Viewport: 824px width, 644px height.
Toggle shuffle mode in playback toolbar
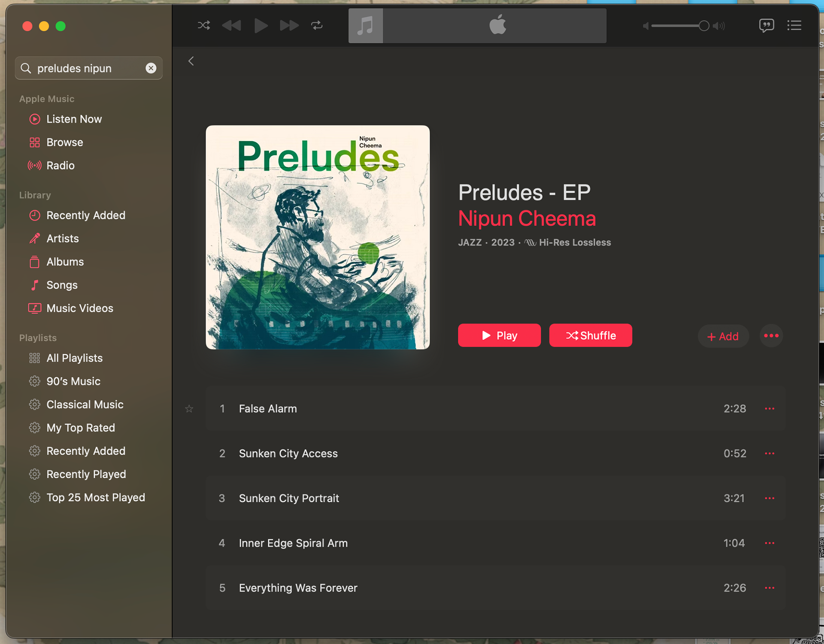click(x=204, y=25)
